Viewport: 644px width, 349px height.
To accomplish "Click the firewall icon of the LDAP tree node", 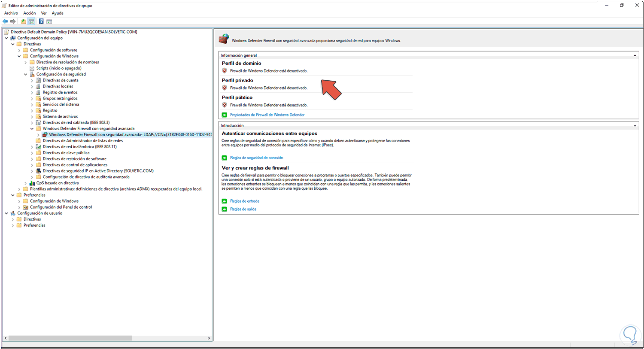I will (x=45, y=134).
